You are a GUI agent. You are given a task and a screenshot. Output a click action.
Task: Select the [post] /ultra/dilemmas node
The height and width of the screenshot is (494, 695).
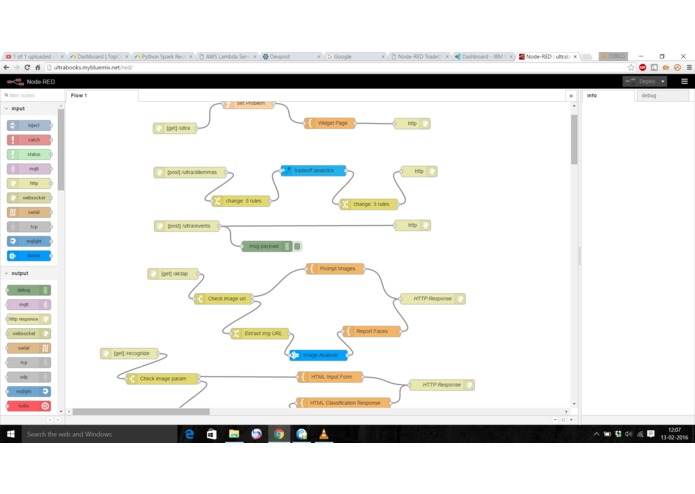point(190,172)
